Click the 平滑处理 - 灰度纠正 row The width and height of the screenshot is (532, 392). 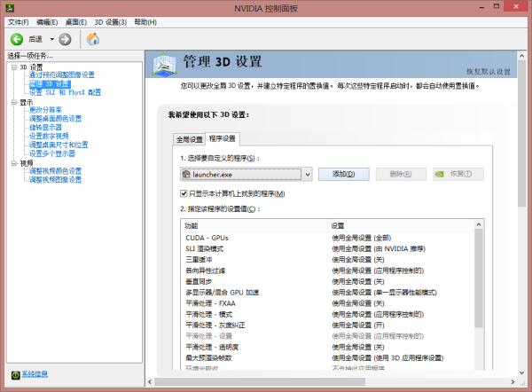tap(328, 325)
